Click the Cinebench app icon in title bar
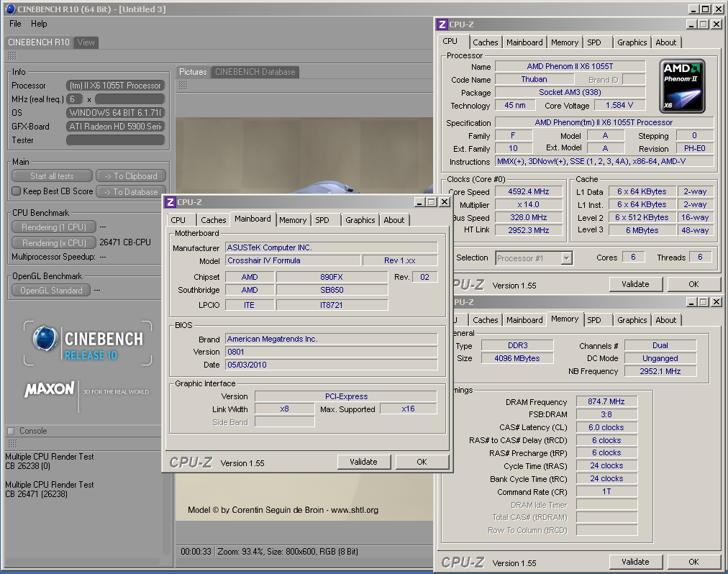Image resolution: width=728 pixels, height=574 pixels. [x=10, y=9]
